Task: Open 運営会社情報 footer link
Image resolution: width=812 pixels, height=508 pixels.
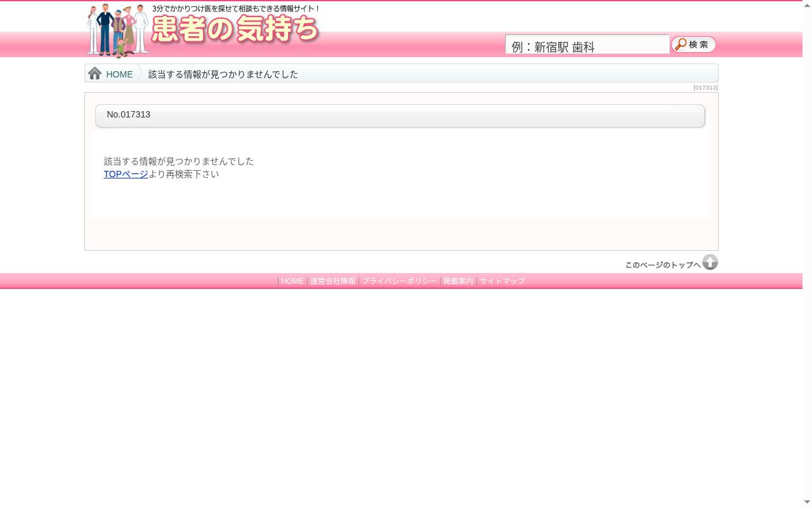Action: [x=332, y=281]
